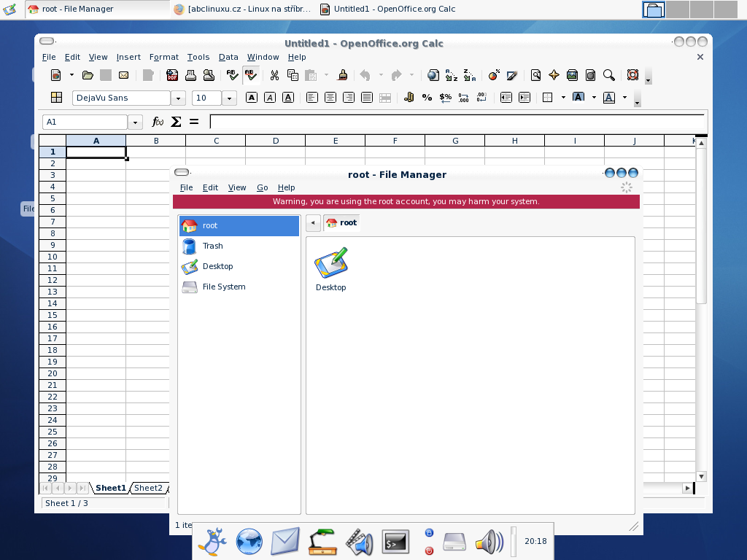Select Desktop in File Manager sidebar

[x=239, y=266]
